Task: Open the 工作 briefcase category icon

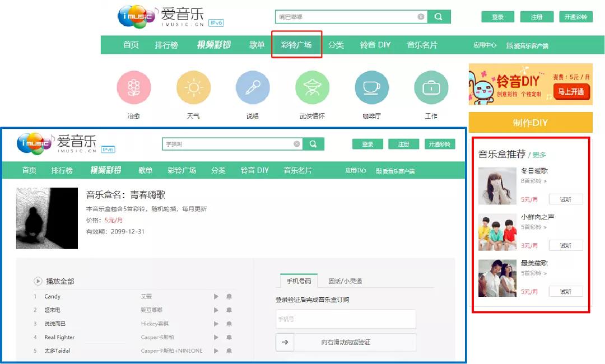Action: (x=431, y=88)
